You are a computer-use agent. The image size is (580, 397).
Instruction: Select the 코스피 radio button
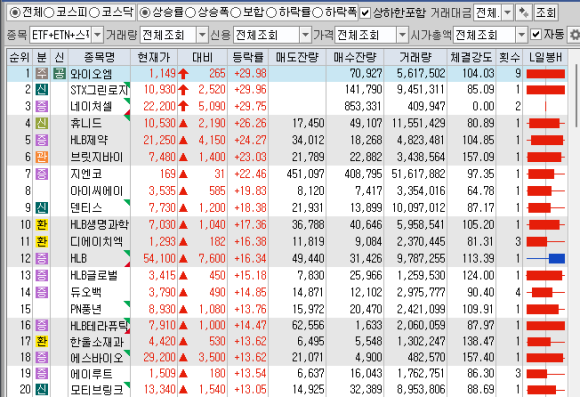[x=49, y=13]
